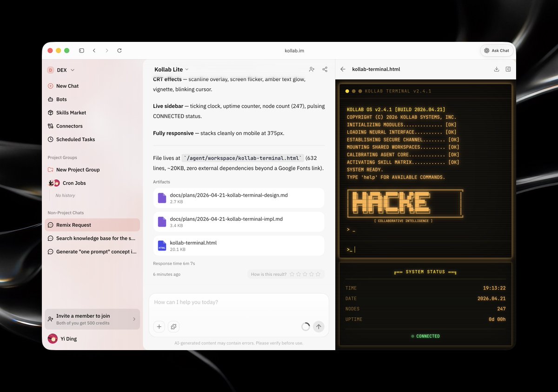
Task: Focus the How can I help you input
Action: tap(239, 303)
